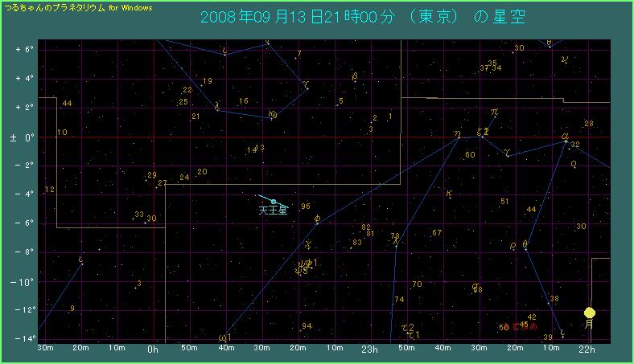Select the 0h right ascension label
The height and width of the screenshot is (364, 634).
(x=153, y=350)
